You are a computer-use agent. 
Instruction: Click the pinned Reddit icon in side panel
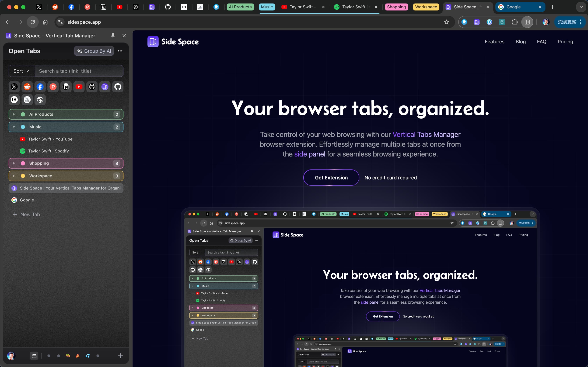pos(27,87)
